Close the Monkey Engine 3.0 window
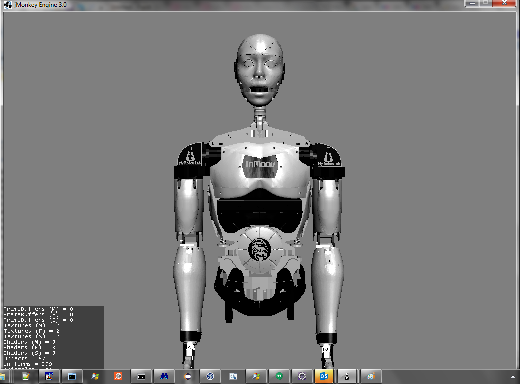 [x=504, y=3]
